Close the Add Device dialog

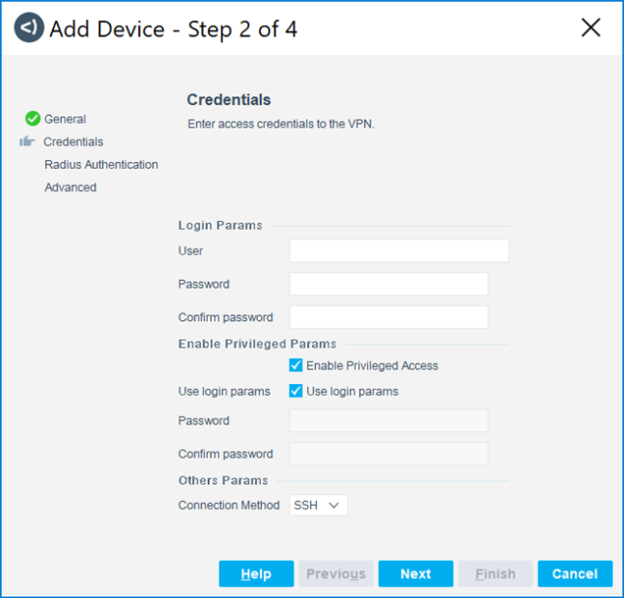[591, 28]
